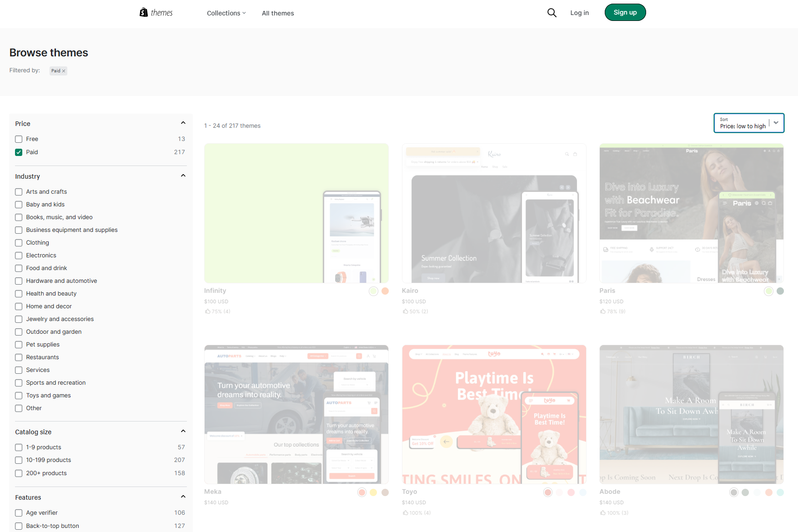Select the peach color swatch for Infinity
This screenshot has width=798, height=532.
[x=385, y=291]
